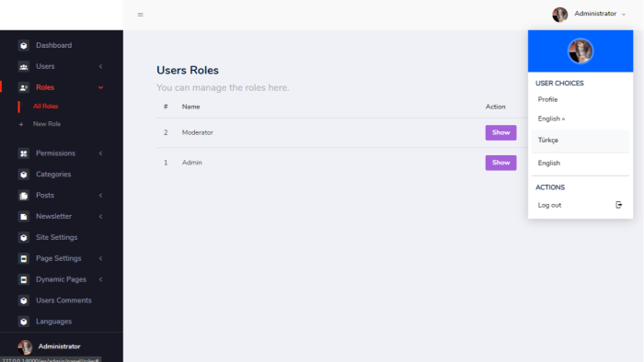Expand the Permissions submenu chevron

click(x=100, y=153)
